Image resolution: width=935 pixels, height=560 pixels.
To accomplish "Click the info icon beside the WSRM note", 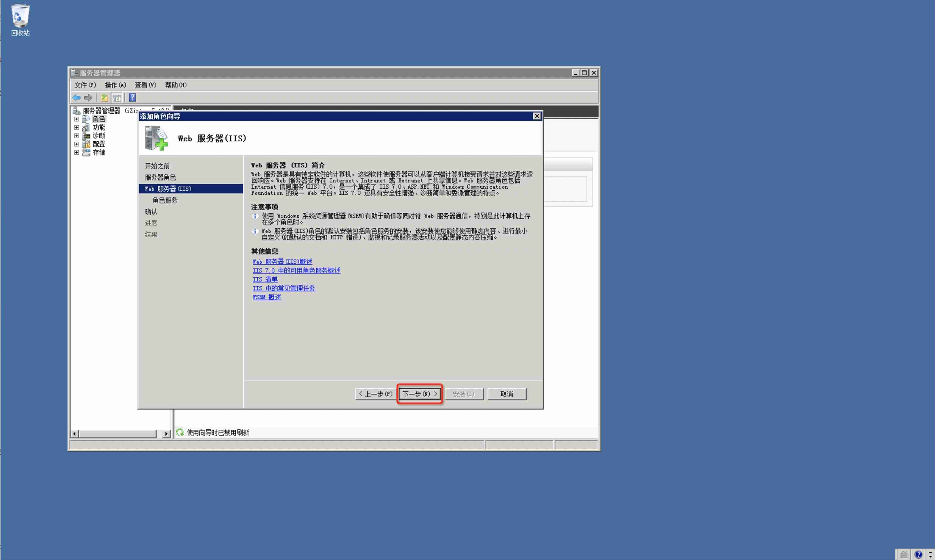I will 255,216.
